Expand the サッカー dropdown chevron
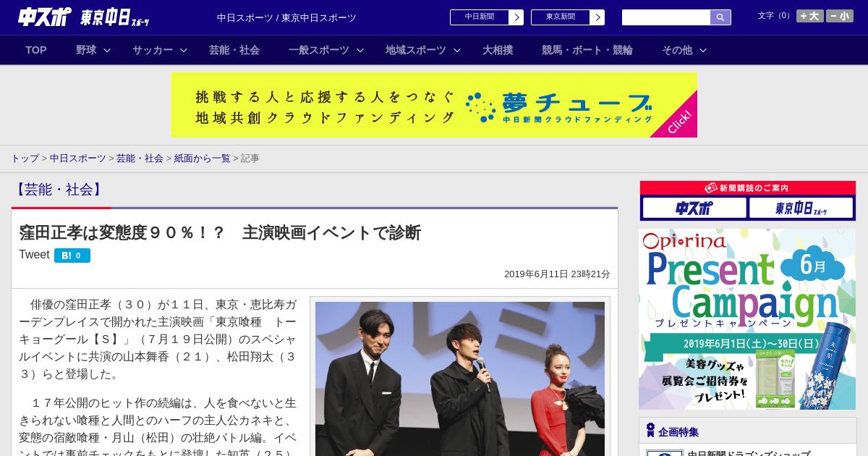 click(184, 51)
